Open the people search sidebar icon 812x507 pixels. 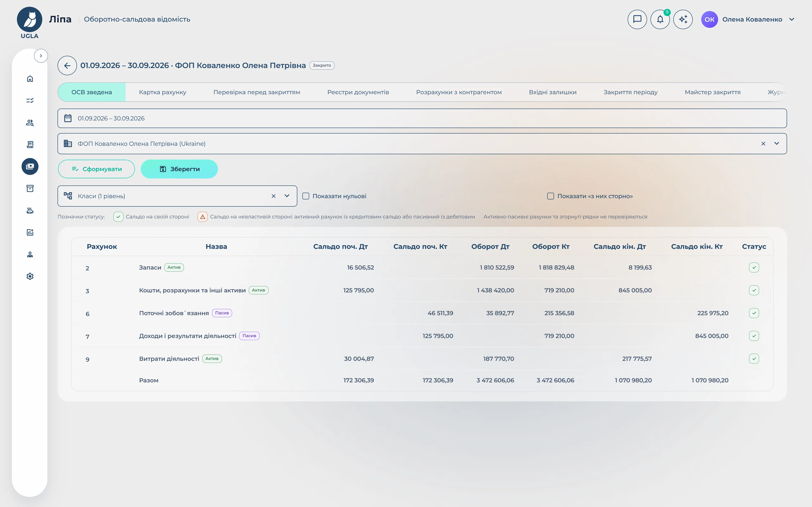[30, 122]
